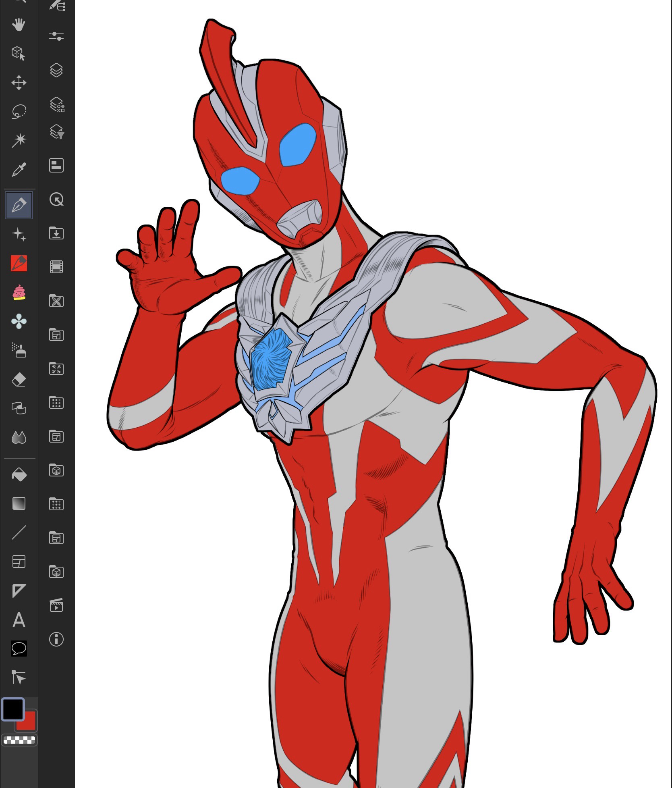Open the film strip Animation panel
This screenshot has width=672, height=788.
(x=56, y=267)
